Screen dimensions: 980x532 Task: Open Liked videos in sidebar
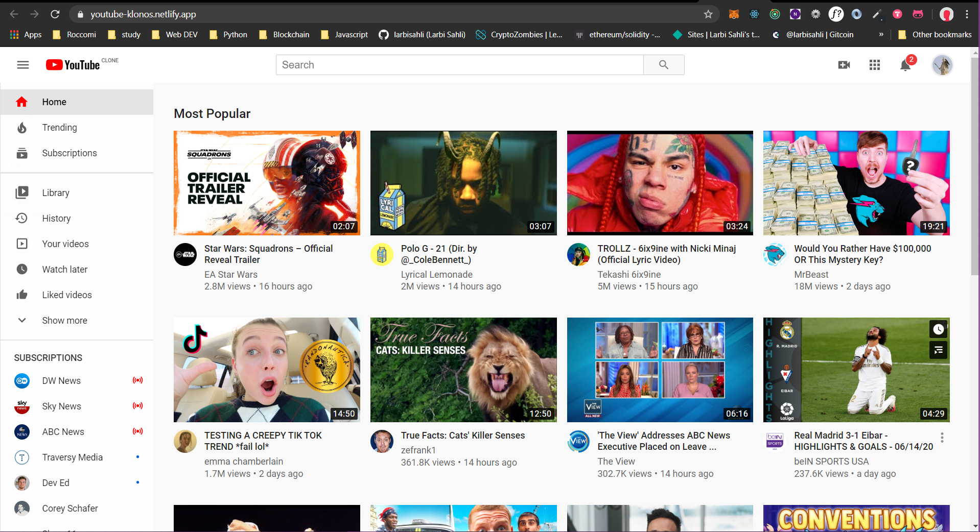(x=77, y=295)
